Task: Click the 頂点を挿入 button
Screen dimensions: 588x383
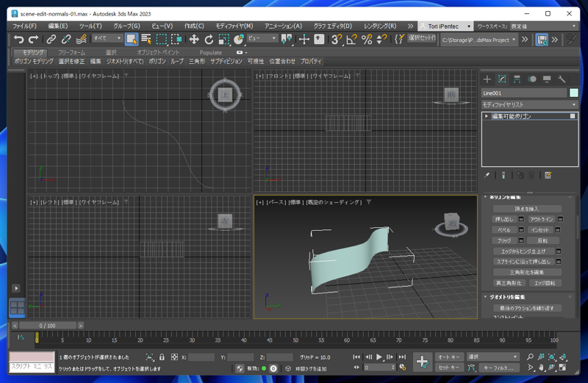Action: click(x=527, y=209)
